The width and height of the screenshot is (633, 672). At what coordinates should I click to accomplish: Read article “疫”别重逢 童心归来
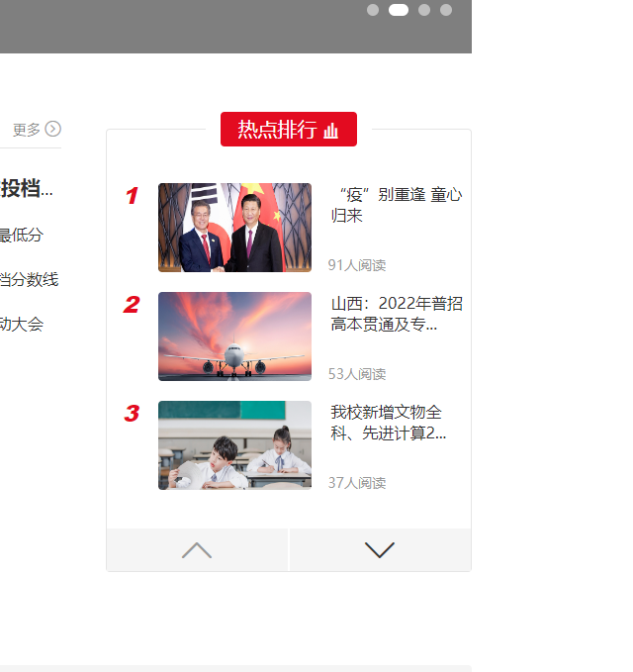point(397,205)
